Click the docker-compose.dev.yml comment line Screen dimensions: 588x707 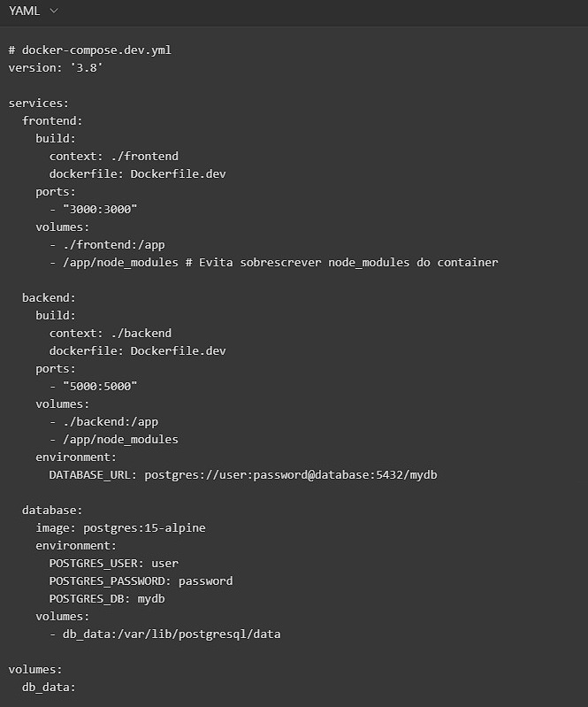(89, 50)
